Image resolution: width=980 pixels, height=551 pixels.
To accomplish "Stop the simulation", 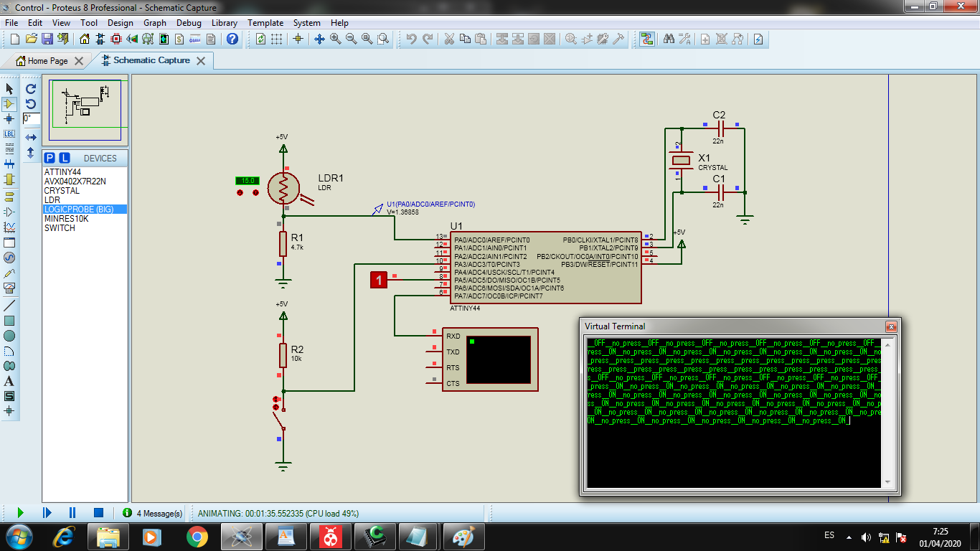I will (99, 512).
